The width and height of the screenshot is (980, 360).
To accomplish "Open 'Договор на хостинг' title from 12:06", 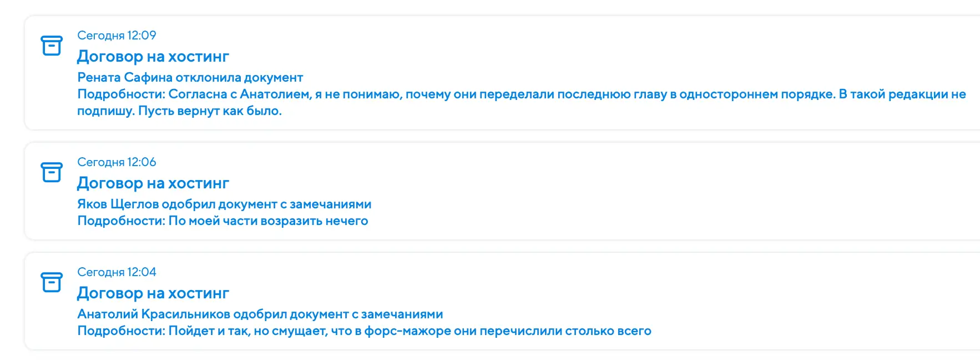I will 153,183.
